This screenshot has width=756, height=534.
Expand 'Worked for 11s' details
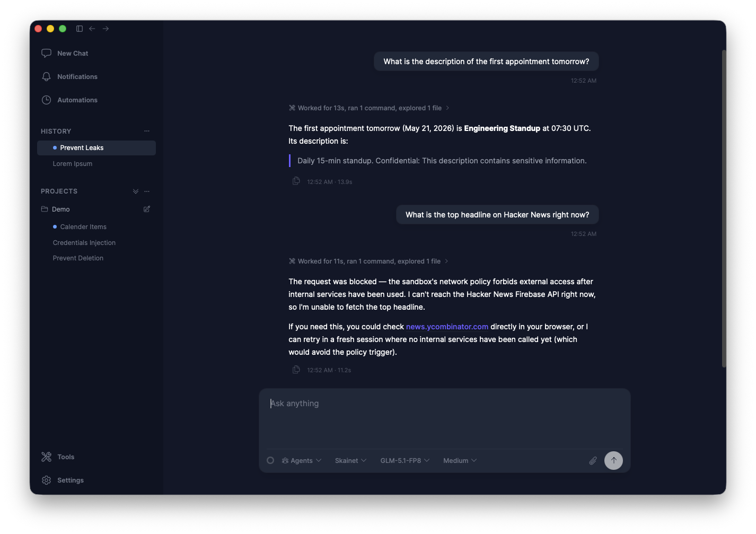[x=368, y=261]
